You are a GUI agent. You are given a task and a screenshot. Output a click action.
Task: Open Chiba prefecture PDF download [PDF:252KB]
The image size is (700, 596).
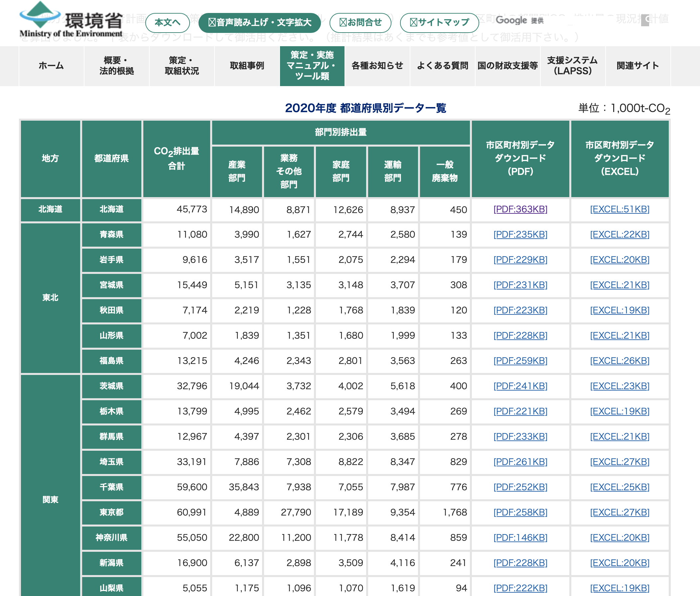[x=520, y=487]
